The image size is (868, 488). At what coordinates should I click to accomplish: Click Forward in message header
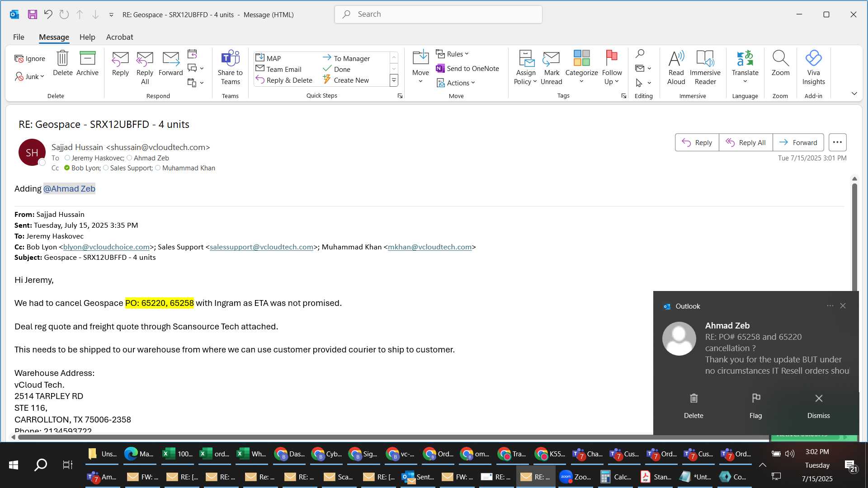(x=798, y=142)
